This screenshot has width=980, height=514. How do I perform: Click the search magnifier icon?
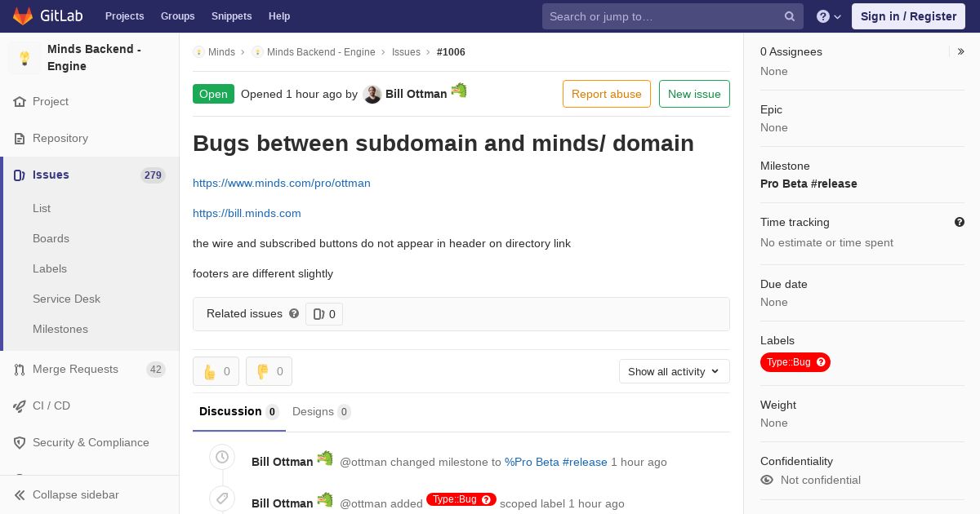(790, 16)
